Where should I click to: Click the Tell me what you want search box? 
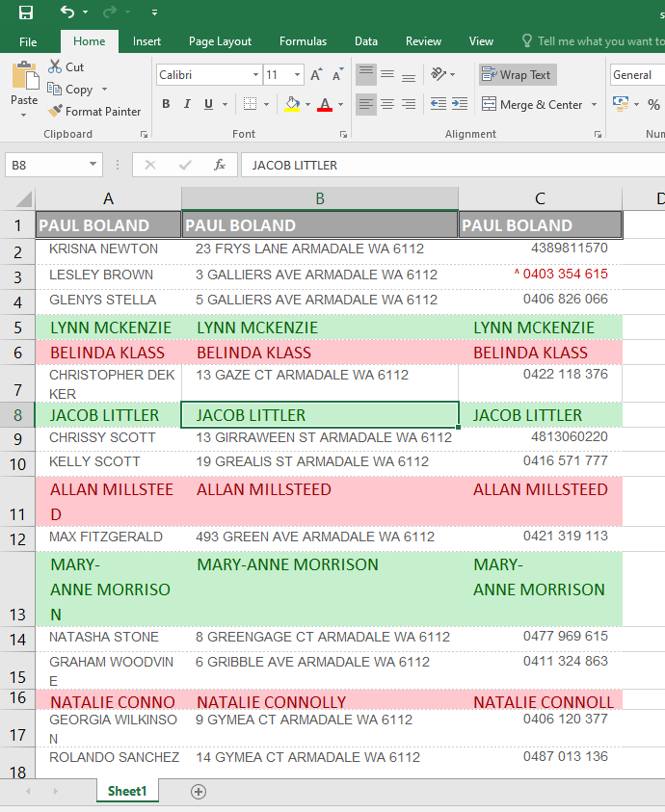(x=593, y=41)
